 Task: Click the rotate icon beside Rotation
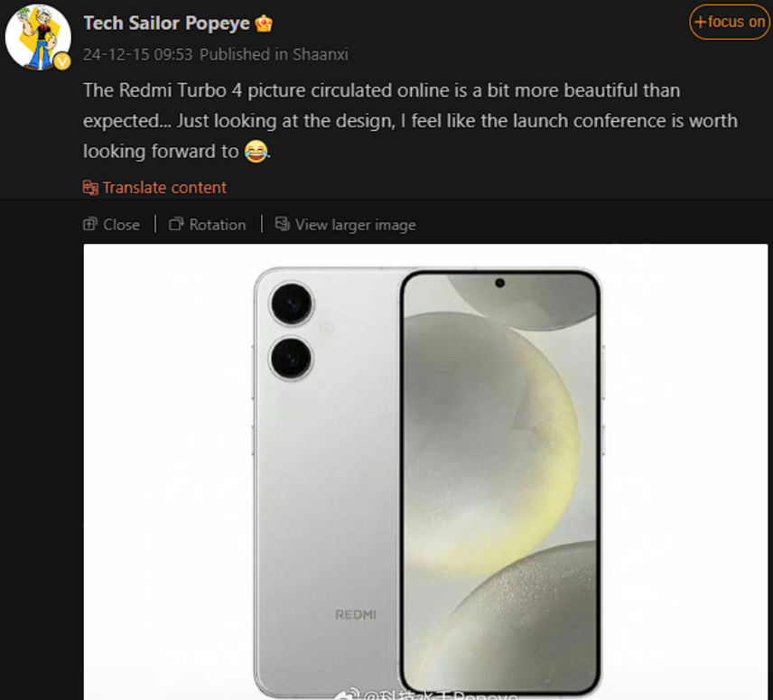[177, 224]
